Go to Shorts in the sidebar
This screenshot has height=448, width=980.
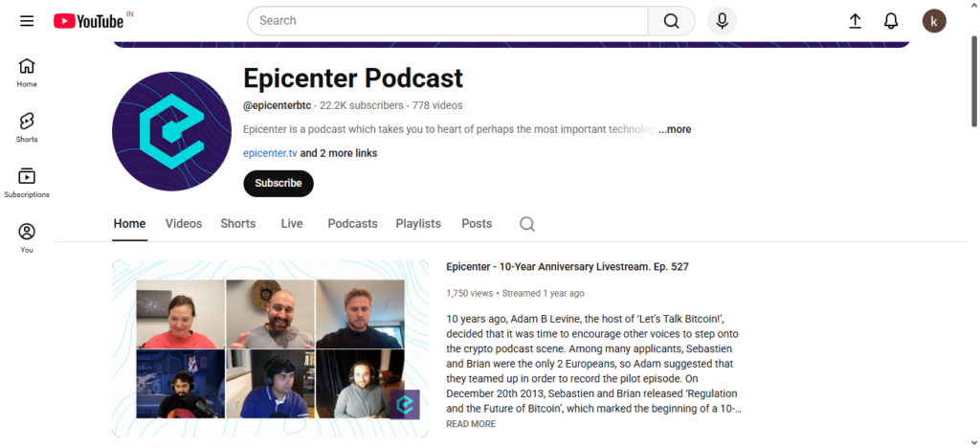[x=27, y=127]
